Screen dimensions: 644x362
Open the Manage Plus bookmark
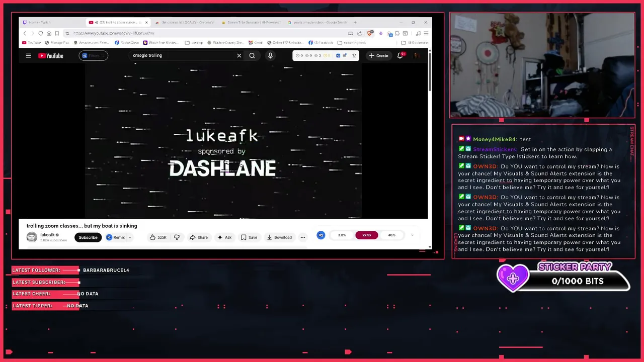[x=57, y=43]
